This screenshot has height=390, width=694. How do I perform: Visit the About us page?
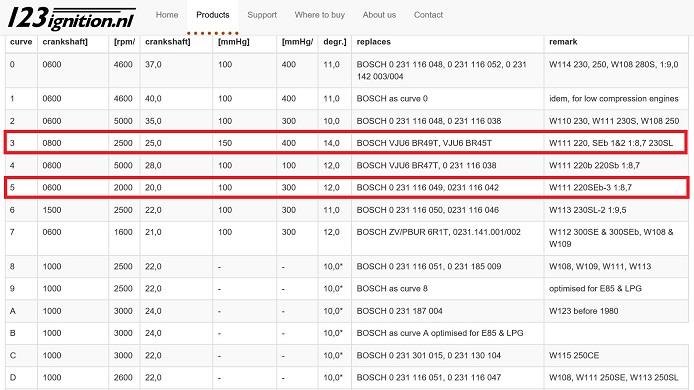coord(379,15)
